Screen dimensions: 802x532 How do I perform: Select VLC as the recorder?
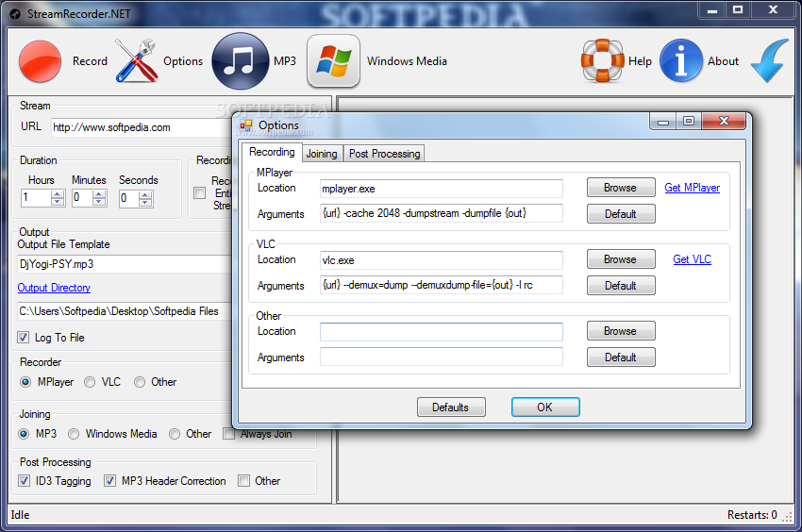click(x=90, y=382)
